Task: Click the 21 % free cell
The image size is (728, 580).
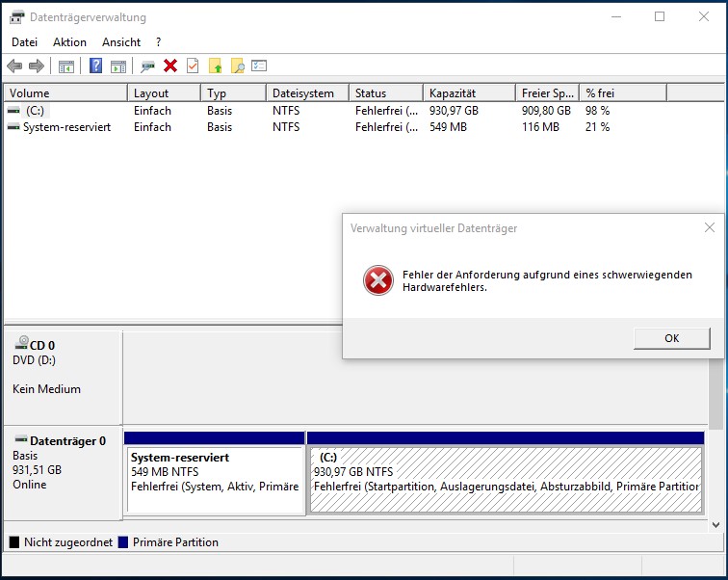Action: pyautogui.click(x=598, y=127)
